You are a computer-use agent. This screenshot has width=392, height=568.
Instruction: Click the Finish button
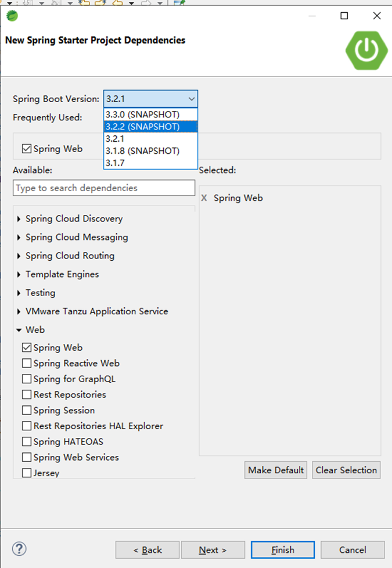click(x=283, y=549)
